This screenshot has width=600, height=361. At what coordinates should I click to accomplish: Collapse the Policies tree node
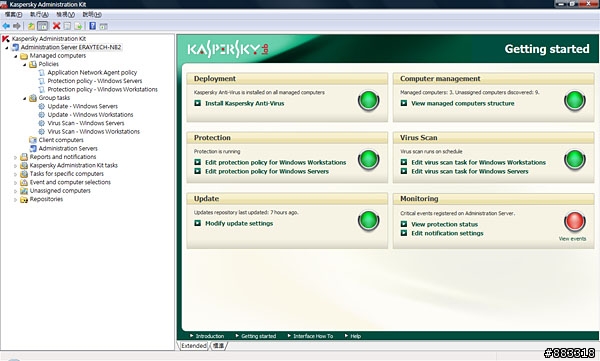tap(25, 65)
